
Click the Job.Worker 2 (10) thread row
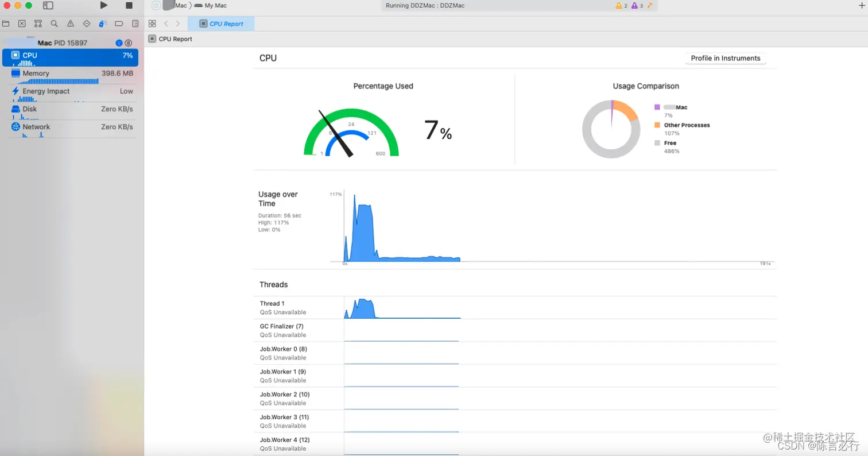(515, 398)
